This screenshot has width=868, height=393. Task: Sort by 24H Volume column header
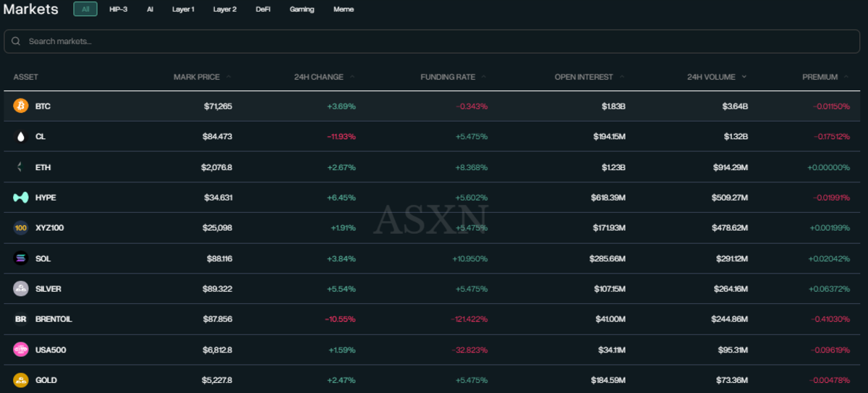711,77
